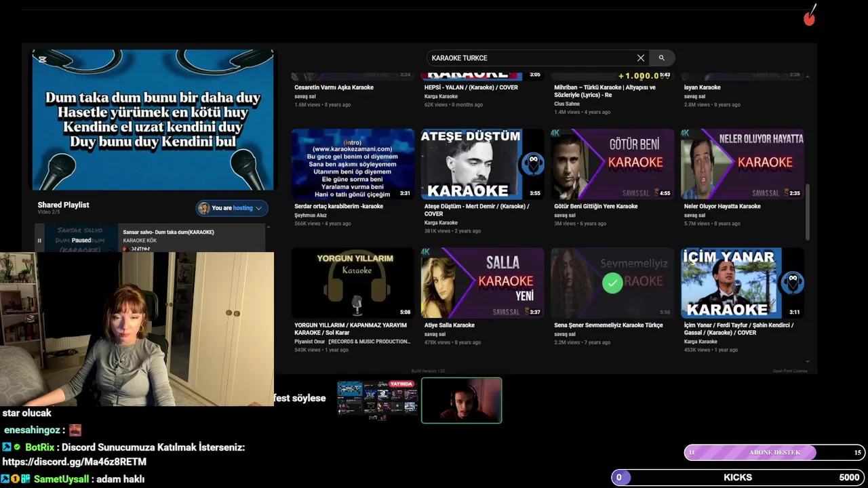Click the 'enesahingoz' chat username
The image size is (868, 488).
coord(32,430)
